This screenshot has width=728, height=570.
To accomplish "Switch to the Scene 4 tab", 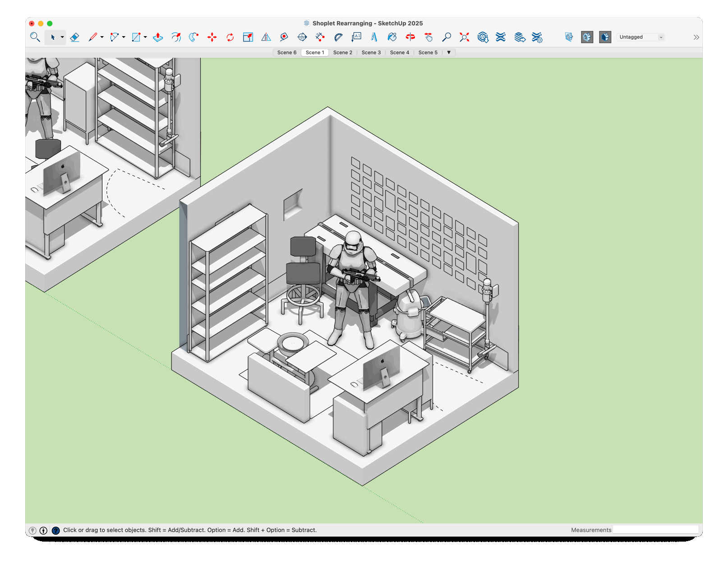I will click(400, 52).
